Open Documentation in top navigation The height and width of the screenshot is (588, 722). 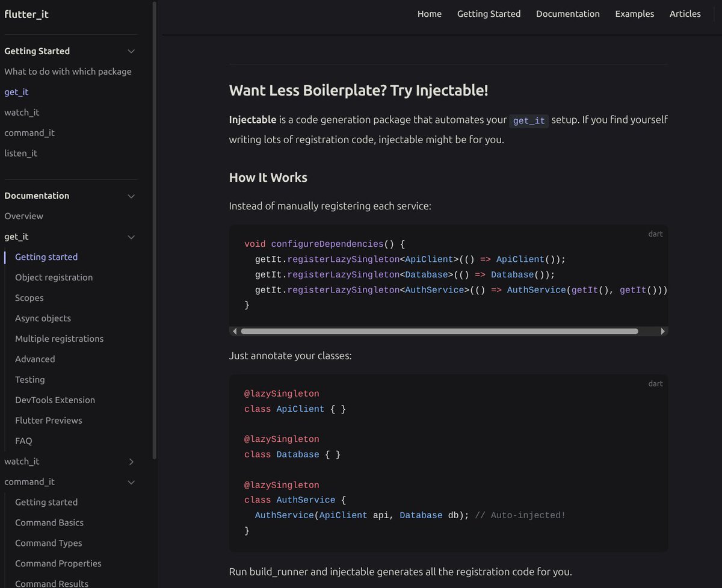pos(568,14)
